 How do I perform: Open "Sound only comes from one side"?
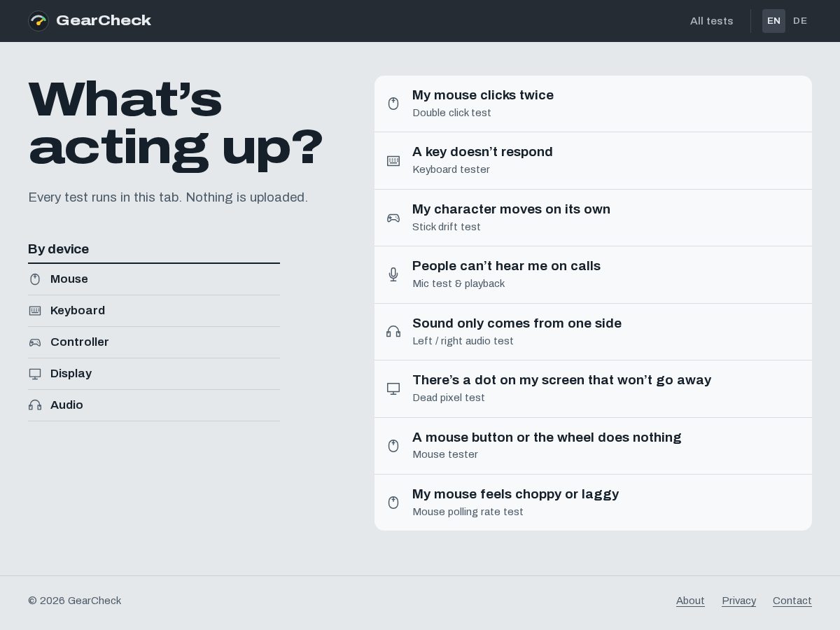[593, 332]
